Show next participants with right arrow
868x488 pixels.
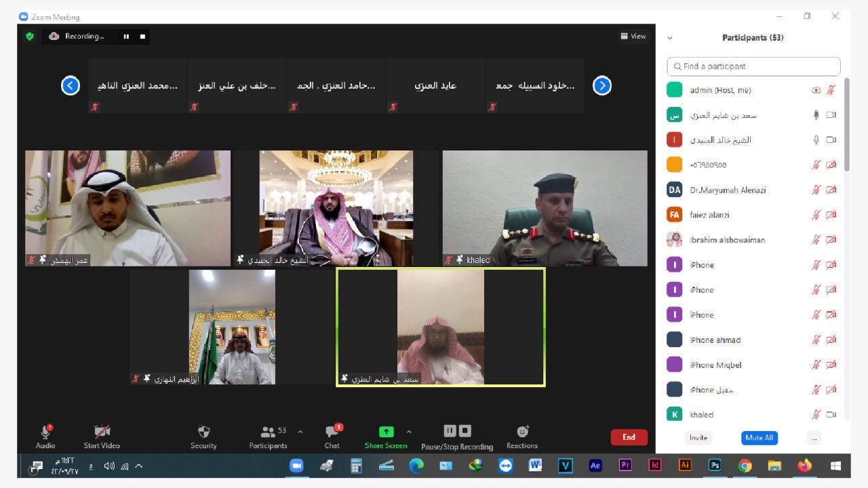[x=601, y=85]
